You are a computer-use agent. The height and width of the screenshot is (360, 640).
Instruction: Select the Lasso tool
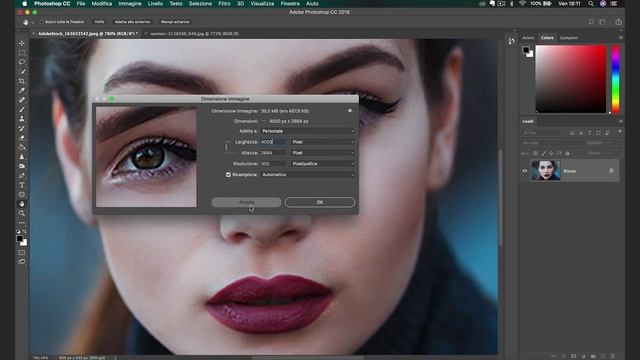pyautogui.click(x=22, y=62)
